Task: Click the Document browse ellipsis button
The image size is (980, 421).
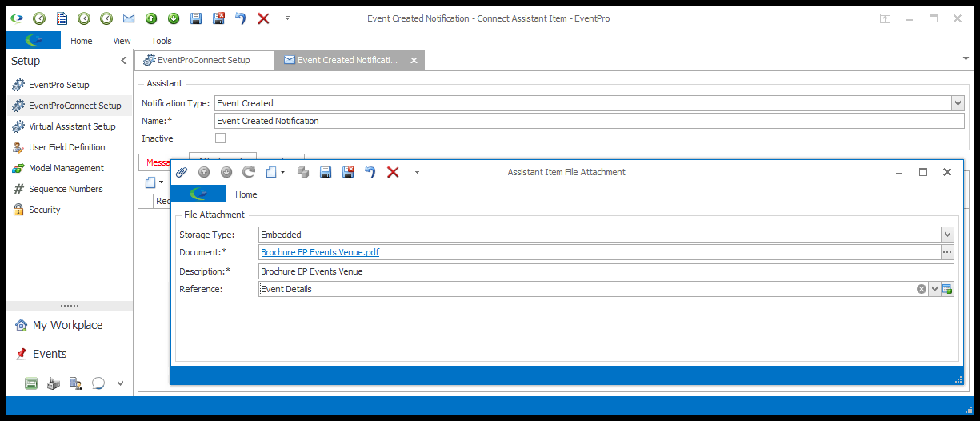Action: 948,252
